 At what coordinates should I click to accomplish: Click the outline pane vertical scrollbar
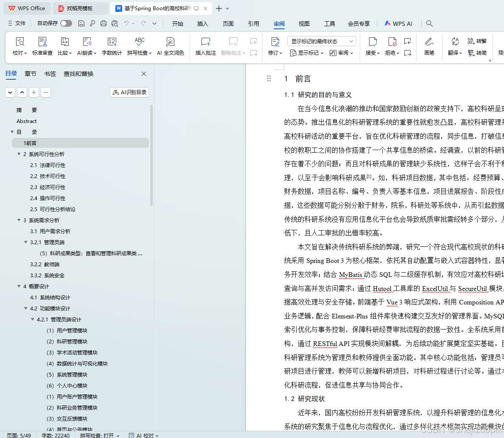coord(151,155)
